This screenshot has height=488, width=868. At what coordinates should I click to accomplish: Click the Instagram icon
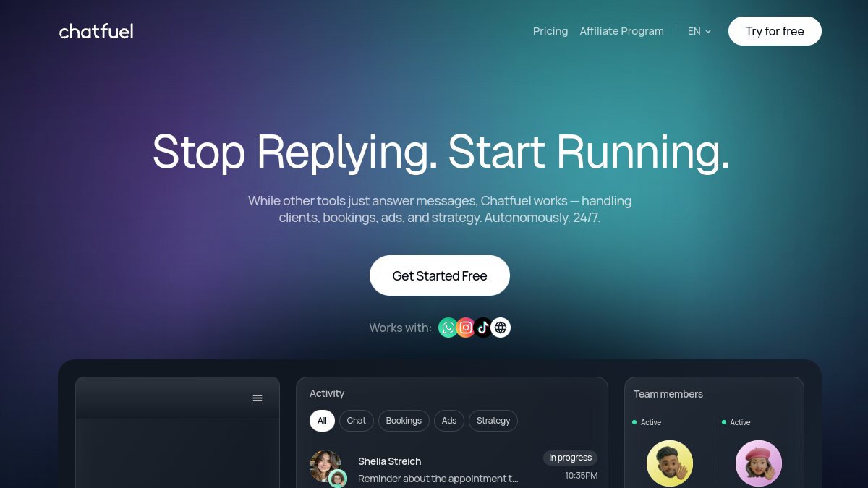point(466,328)
